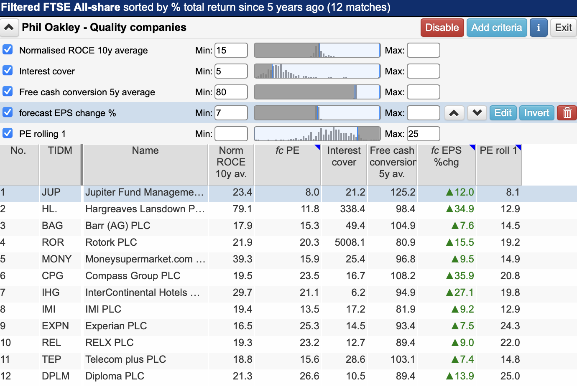This screenshot has height=392, width=577.
Task: Sort by Norm ROCE 10y av. column
Action: pyautogui.click(x=231, y=164)
